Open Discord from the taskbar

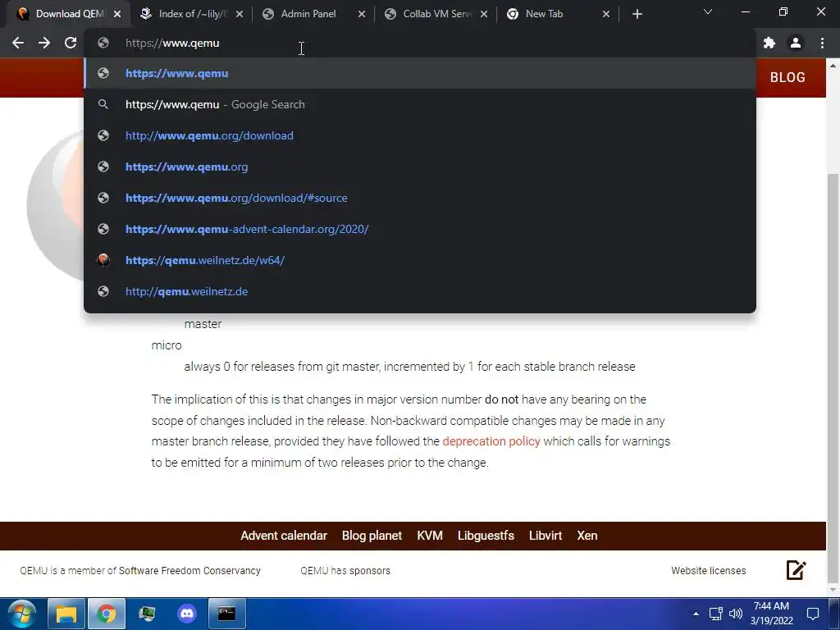[x=187, y=614]
